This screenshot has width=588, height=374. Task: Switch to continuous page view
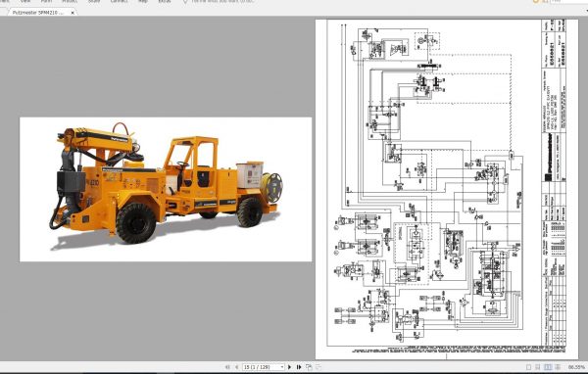[x=538, y=367]
